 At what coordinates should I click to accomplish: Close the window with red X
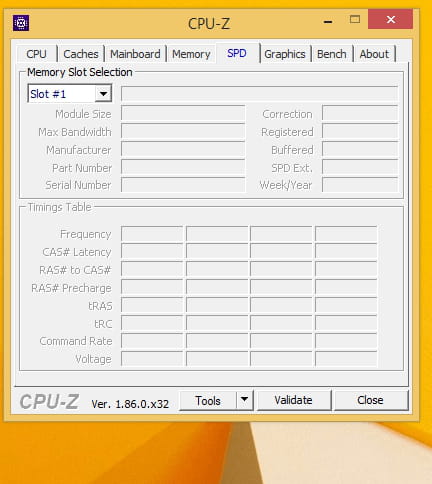[391, 19]
